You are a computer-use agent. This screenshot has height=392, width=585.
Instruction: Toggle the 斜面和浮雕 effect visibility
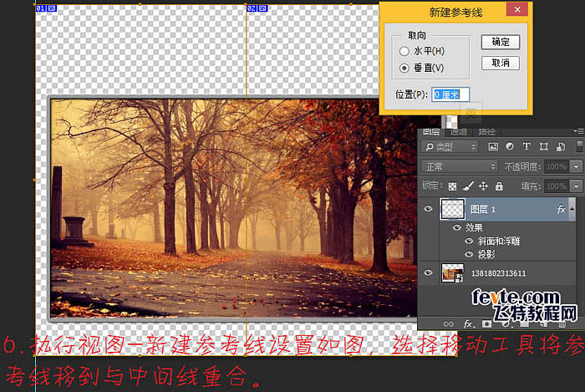(x=469, y=241)
